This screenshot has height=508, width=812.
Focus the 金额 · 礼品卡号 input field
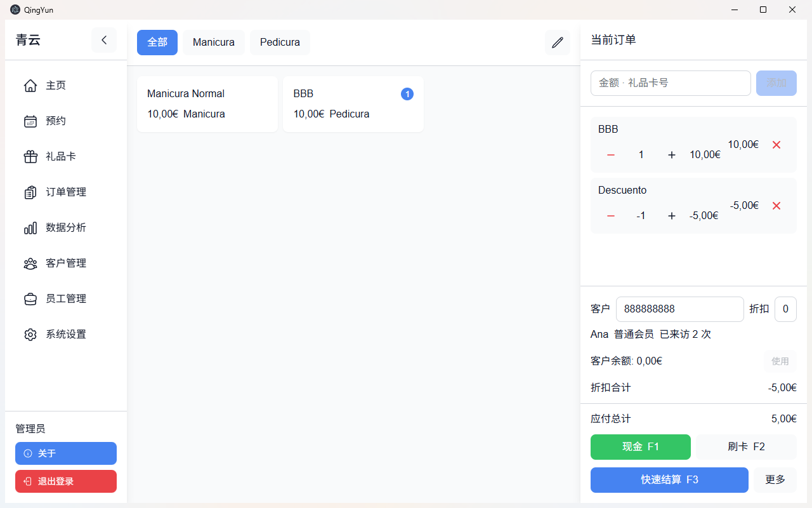(x=671, y=83)
